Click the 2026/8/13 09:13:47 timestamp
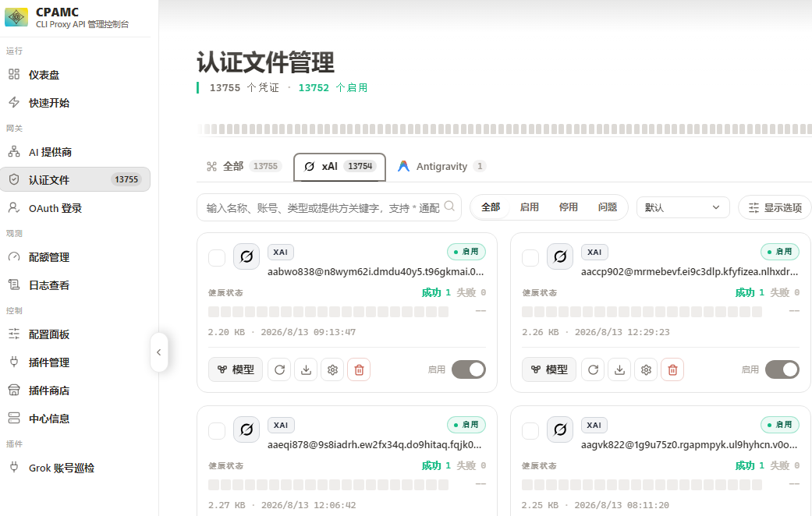This screenshot has width=812, height=516. (308, 332)
